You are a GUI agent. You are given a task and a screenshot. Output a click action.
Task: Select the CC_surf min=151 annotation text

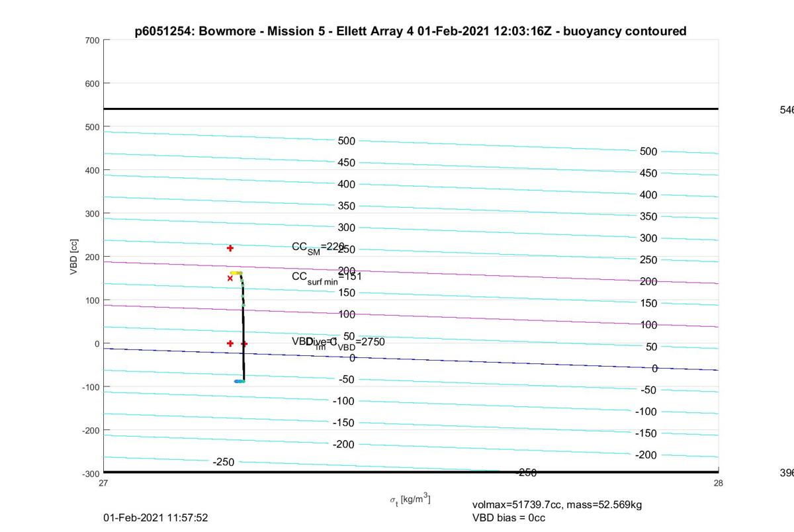[326, 277]
